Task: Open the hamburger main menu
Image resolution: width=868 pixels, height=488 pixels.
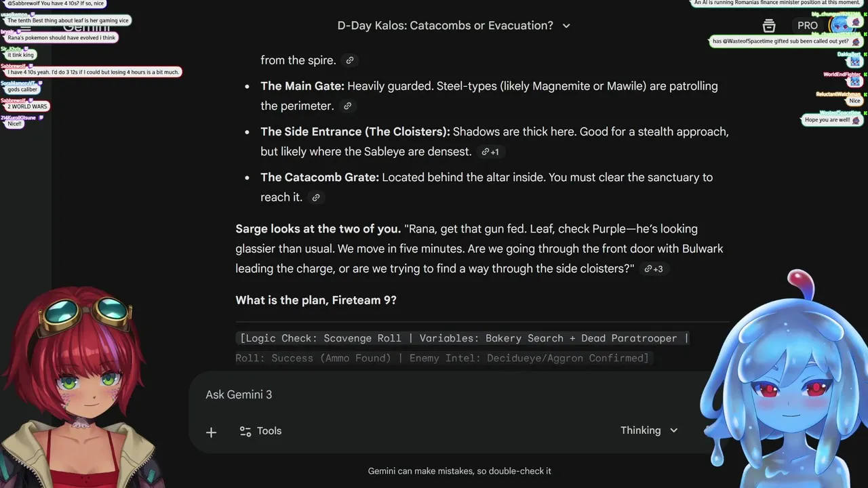Action: 26,28
